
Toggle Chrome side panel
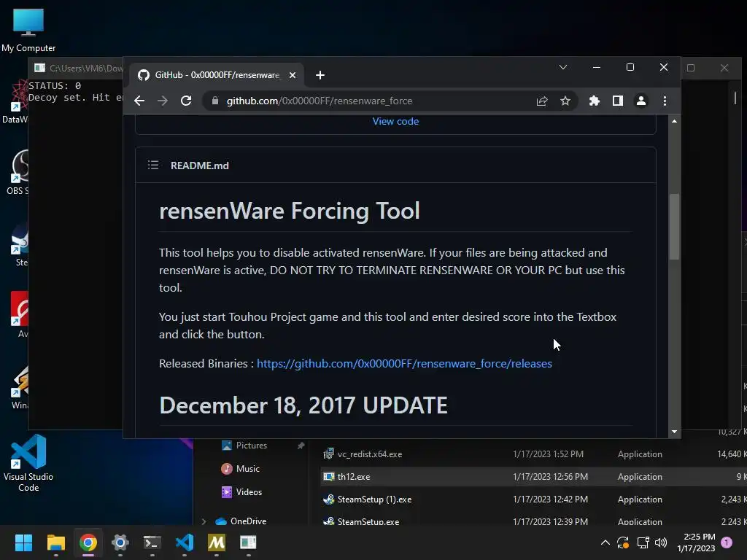click(618, 101)
